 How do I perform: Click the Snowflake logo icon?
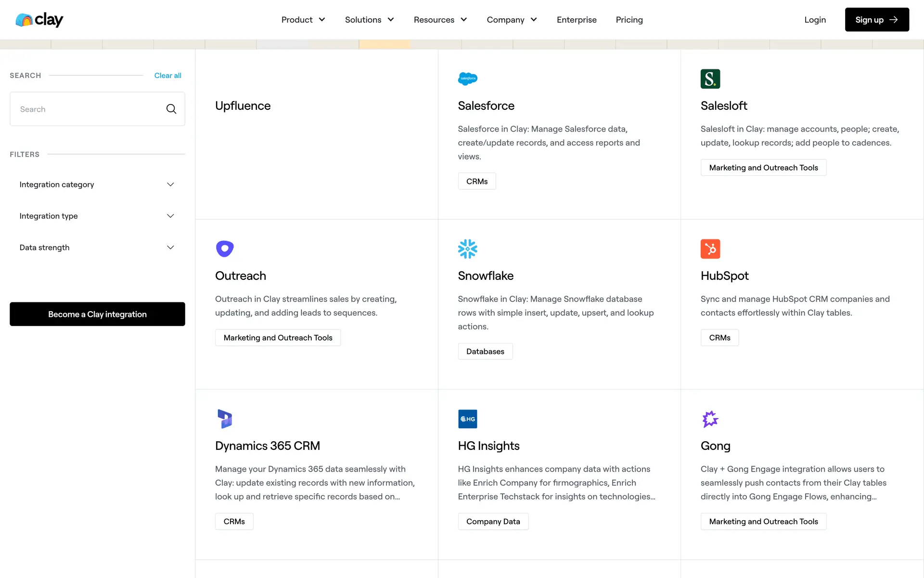coord(467,249)
